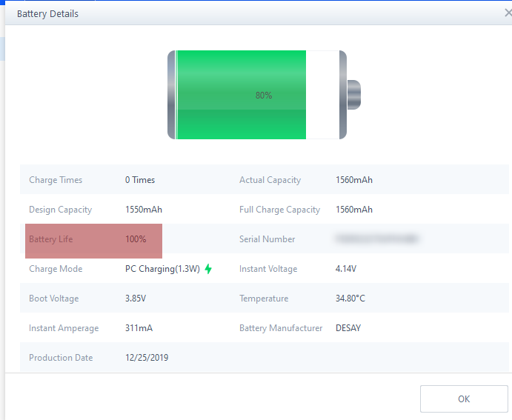The image size is (512, 420).
Task: Click the Instant Voltage label
Action: [268, 269]
